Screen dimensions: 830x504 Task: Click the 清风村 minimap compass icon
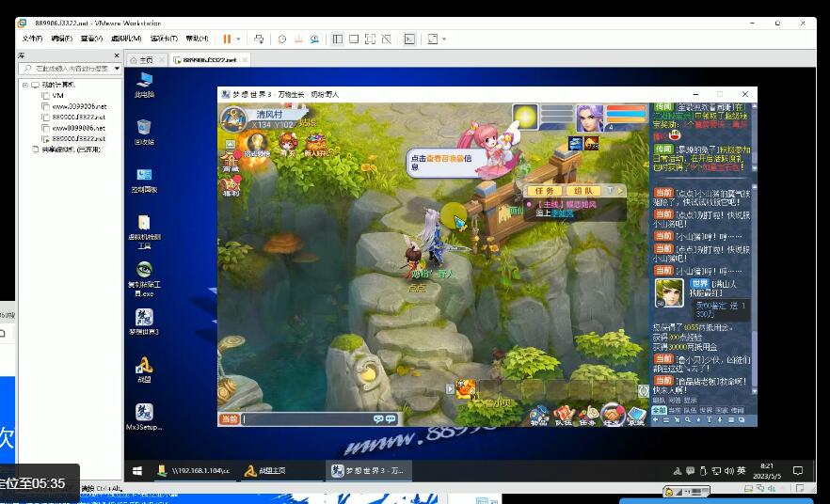click(x=233, y=119)
